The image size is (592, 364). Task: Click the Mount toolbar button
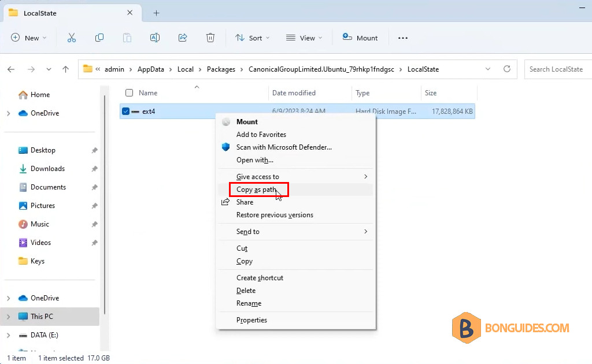[360, 38]
